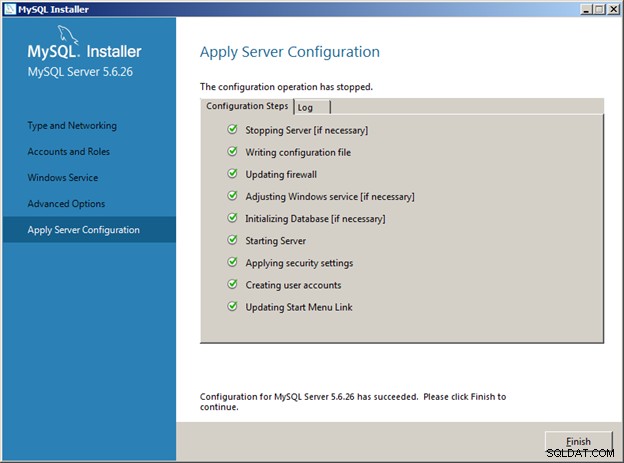Click 'Adjusting Windows service [if necessary]' text
The height and width of the screenshot is (463, 624).
330,197
